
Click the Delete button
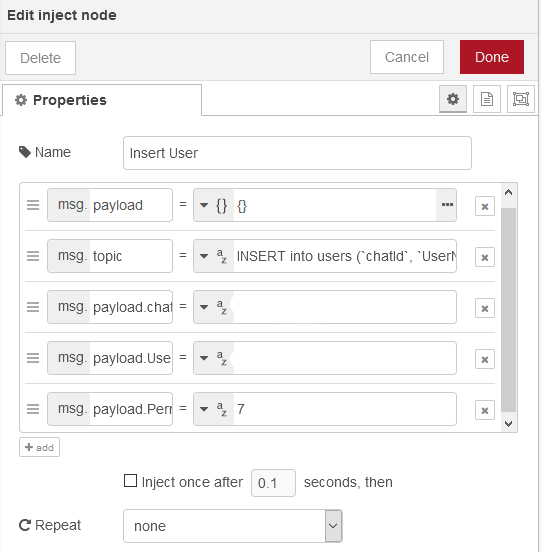[40, 58]
